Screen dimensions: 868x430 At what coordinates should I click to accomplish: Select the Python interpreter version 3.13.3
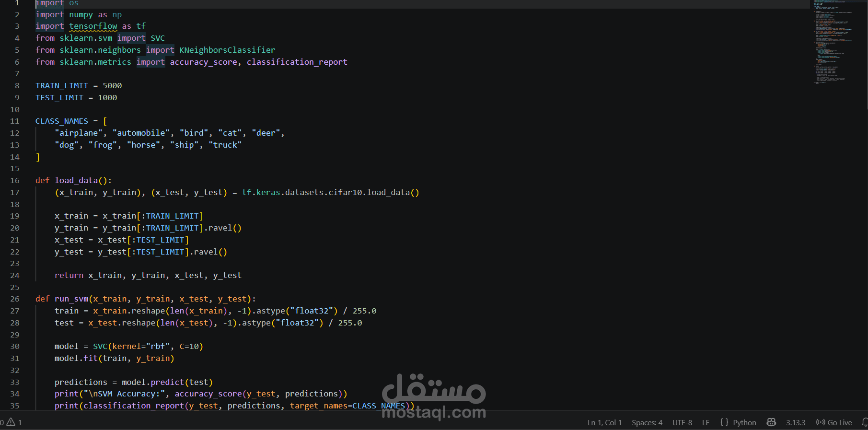tap(796, 422)
